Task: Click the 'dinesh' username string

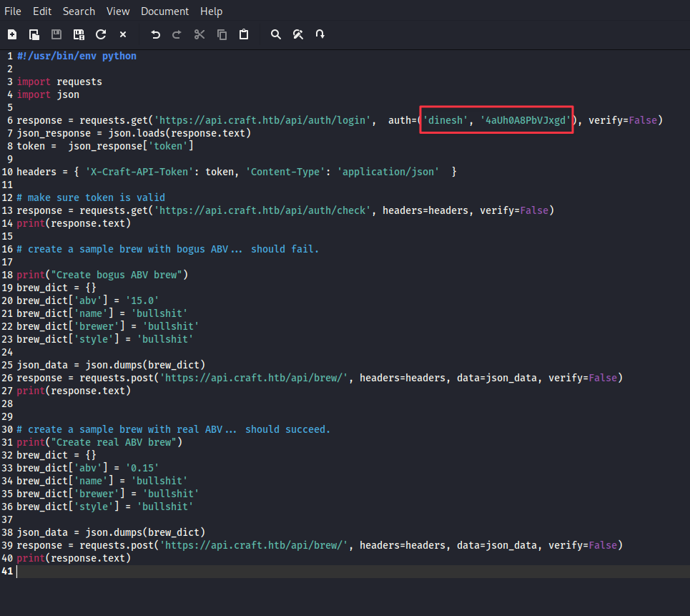Action: click(445, 121)
